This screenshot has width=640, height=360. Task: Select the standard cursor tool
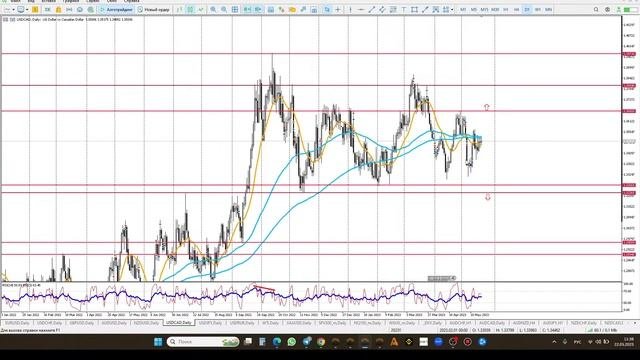tap(327, 9)
